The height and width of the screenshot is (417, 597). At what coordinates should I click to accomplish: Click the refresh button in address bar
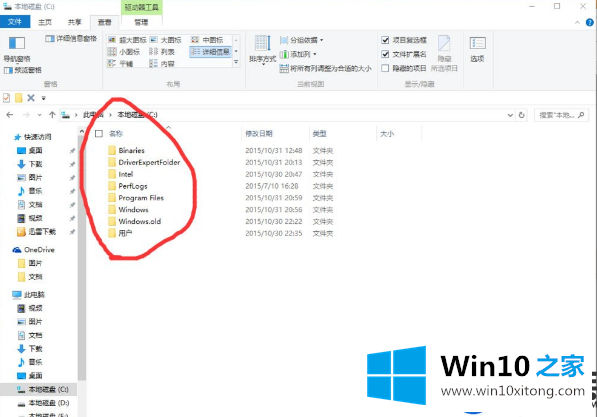pyautogui.click(x=522, y=115)
